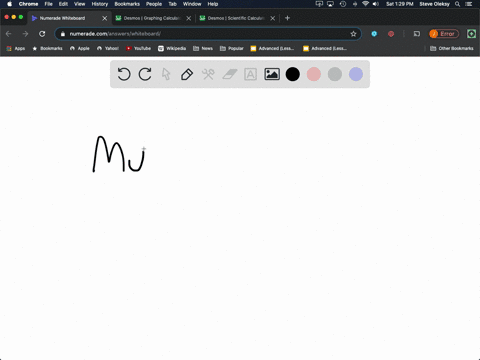
Task: Open the Edit menu
Action: (63, 4)
